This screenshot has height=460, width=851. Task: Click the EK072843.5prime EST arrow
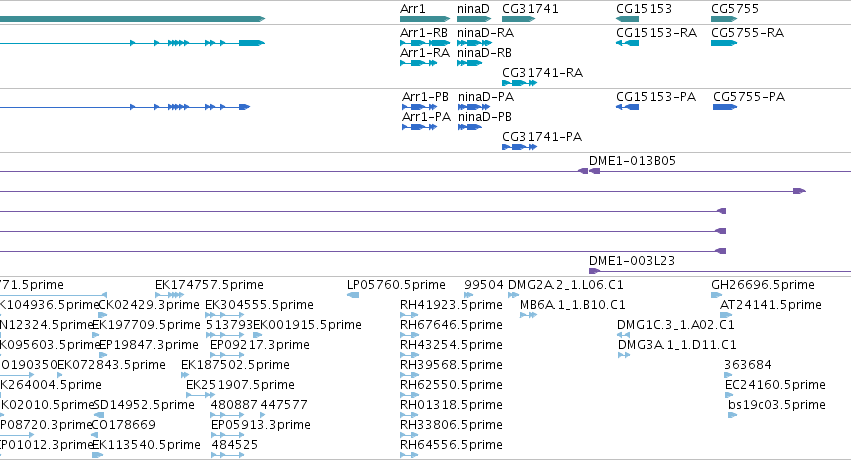tap(60, 375)
